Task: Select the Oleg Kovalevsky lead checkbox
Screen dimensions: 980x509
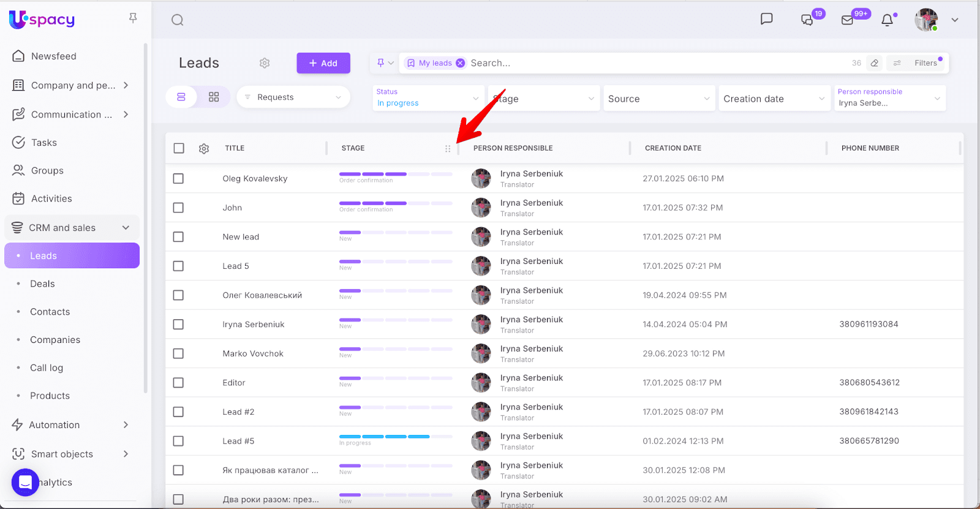Action: (178, 179)
